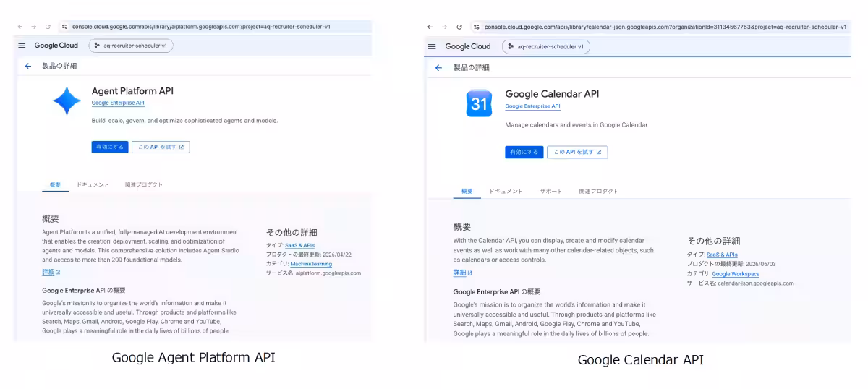Screen dimensions: 868x389
Task: Reload the Google Calendar API browser page
Action: point(459,27)
